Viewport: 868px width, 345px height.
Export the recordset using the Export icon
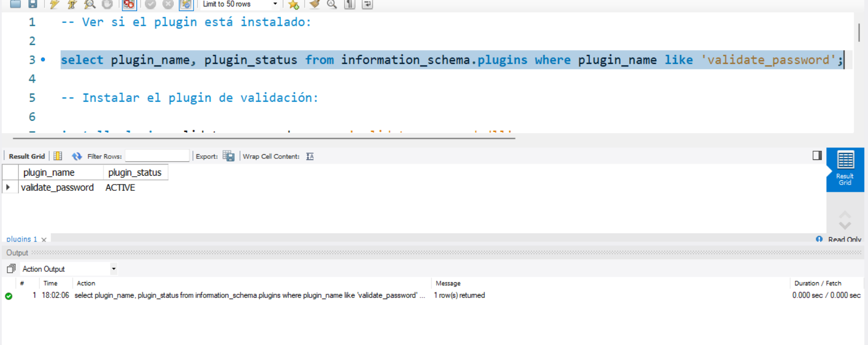tap(229, 156)
